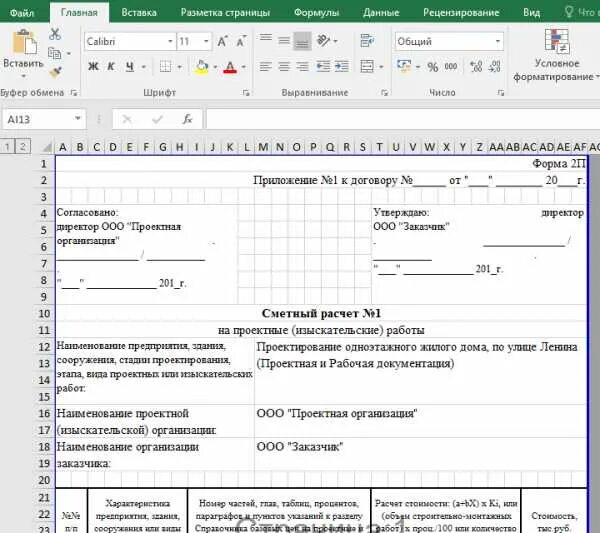Click outline level 1 button
The width and height of the screenshot is (600, 533).
pyautogui.click(x=7, y=146)
